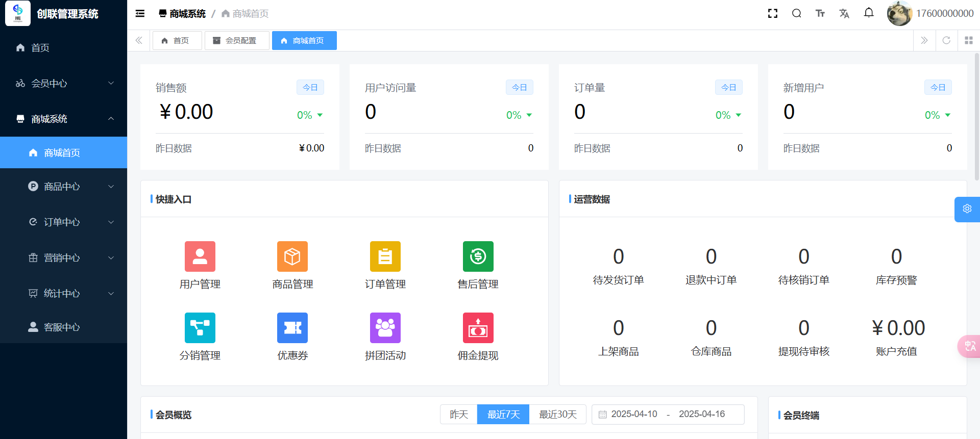Refresh the current tab page
This screenshot has height=439, width=980.
coord(946,40)
